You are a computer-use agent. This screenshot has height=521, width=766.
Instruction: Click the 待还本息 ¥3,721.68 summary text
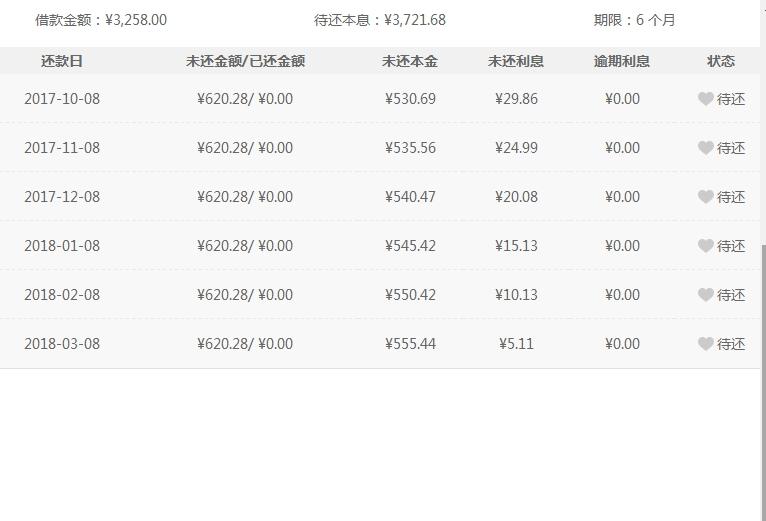380,20
